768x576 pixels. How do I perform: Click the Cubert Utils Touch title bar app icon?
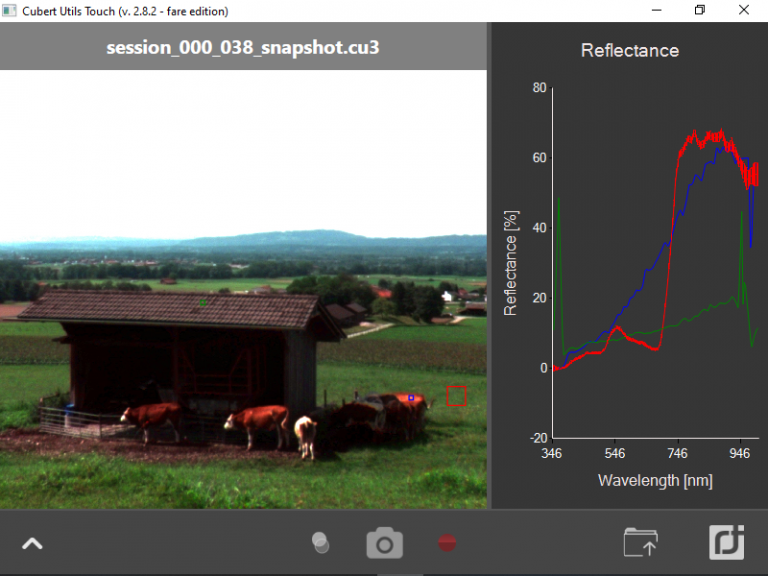point(9,11)
